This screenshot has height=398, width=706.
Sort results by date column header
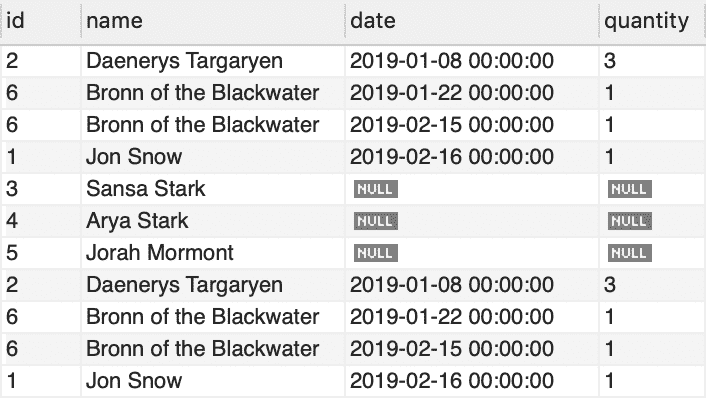(x=472, y=21)
